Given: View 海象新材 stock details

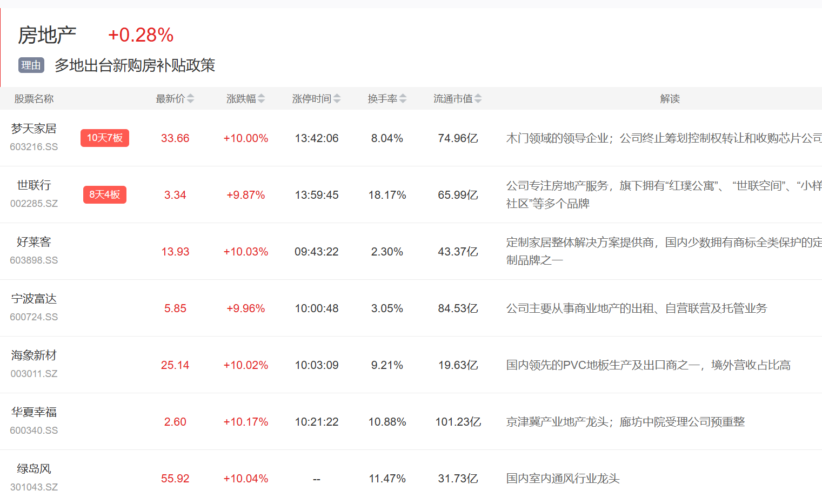Looking at the screenshot, I should coord(34,355).
